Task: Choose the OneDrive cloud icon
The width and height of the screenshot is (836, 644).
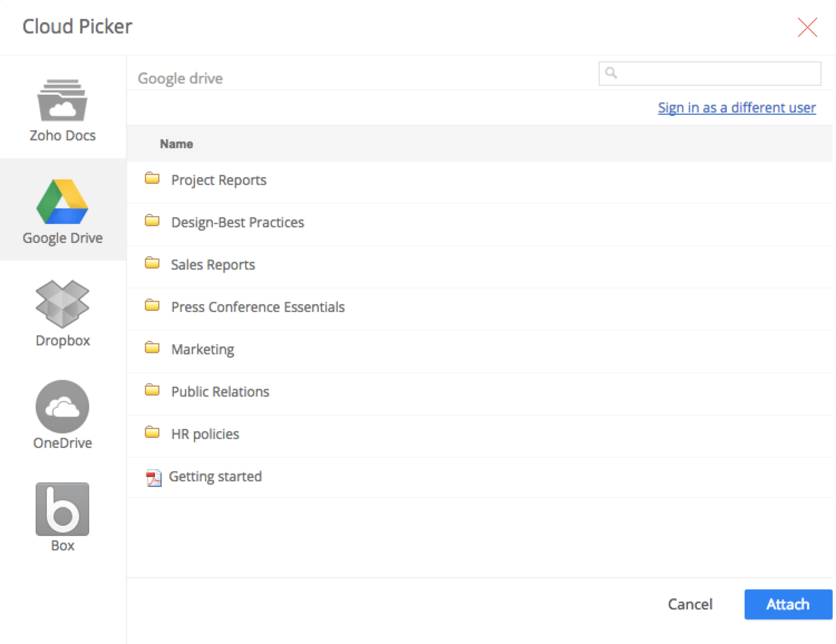Action: [x=62, y=407]
